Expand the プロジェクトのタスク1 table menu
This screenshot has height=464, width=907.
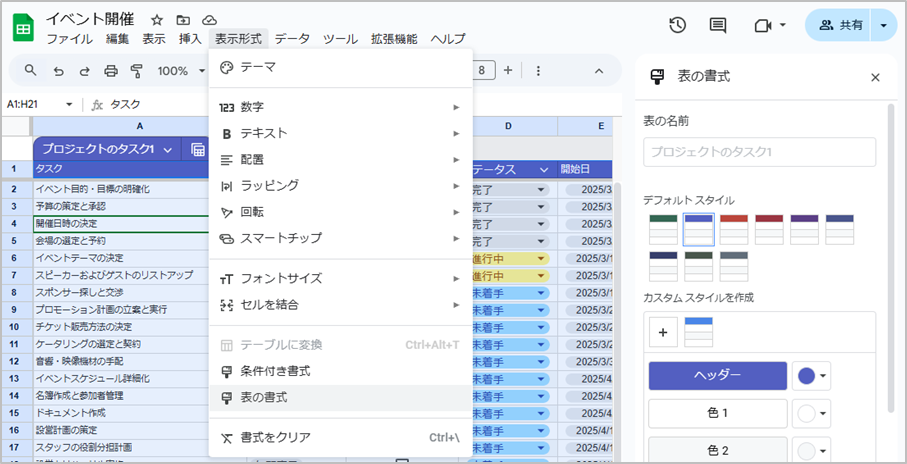tap(167, 150)
